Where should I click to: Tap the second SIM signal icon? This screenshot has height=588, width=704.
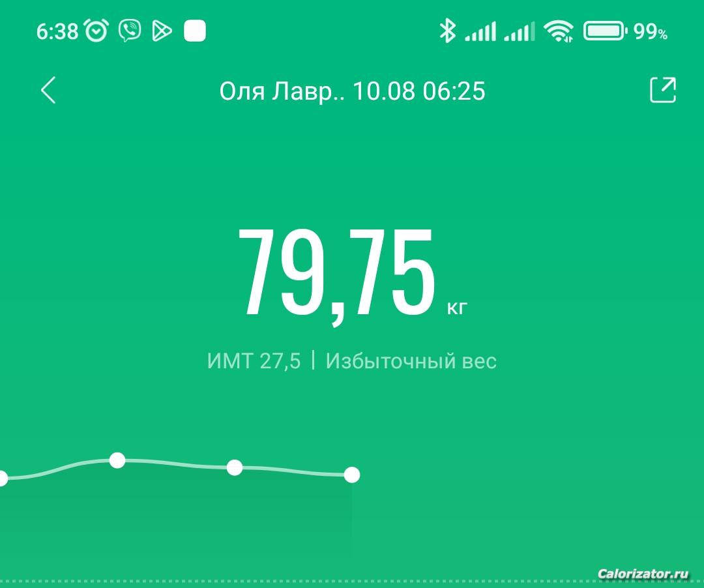click(x=520, y=31)
